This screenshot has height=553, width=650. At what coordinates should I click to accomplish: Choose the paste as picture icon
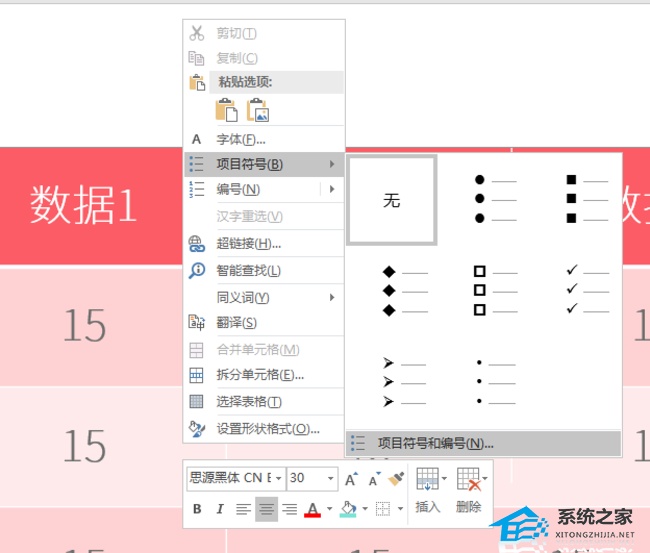[x=258, y=110]
